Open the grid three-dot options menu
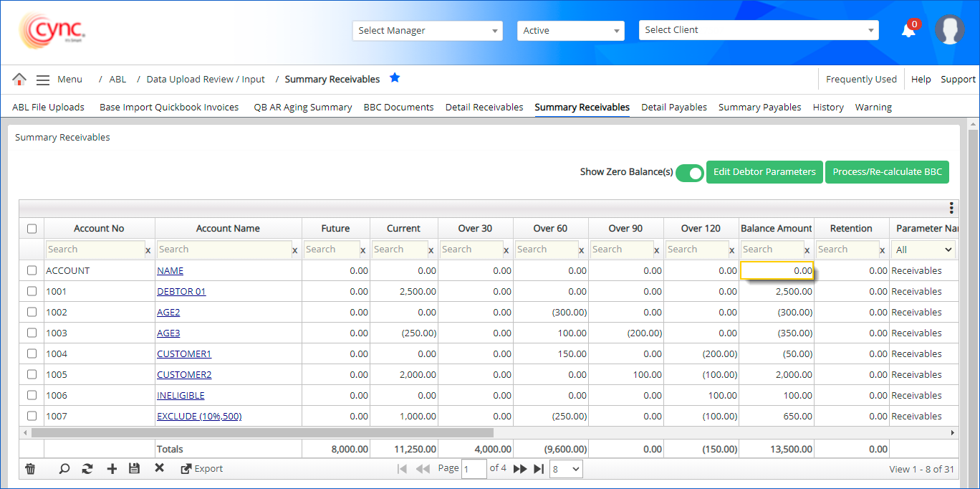Screen dimensions: 980x489 pos(951,208)
